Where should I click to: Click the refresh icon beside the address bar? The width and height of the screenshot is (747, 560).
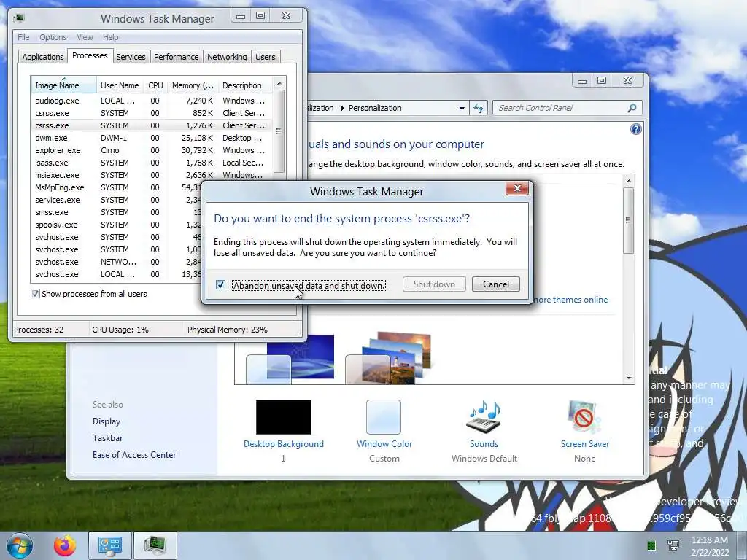pos(479,108)
